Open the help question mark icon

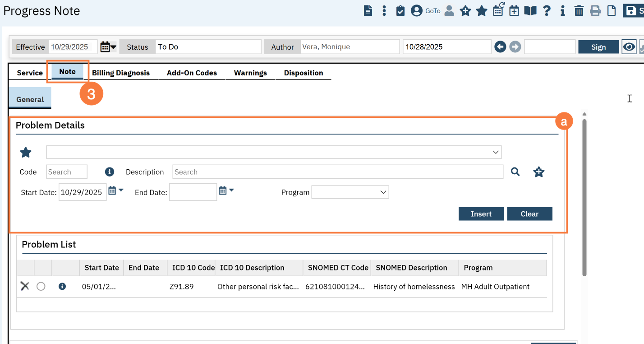547,11
